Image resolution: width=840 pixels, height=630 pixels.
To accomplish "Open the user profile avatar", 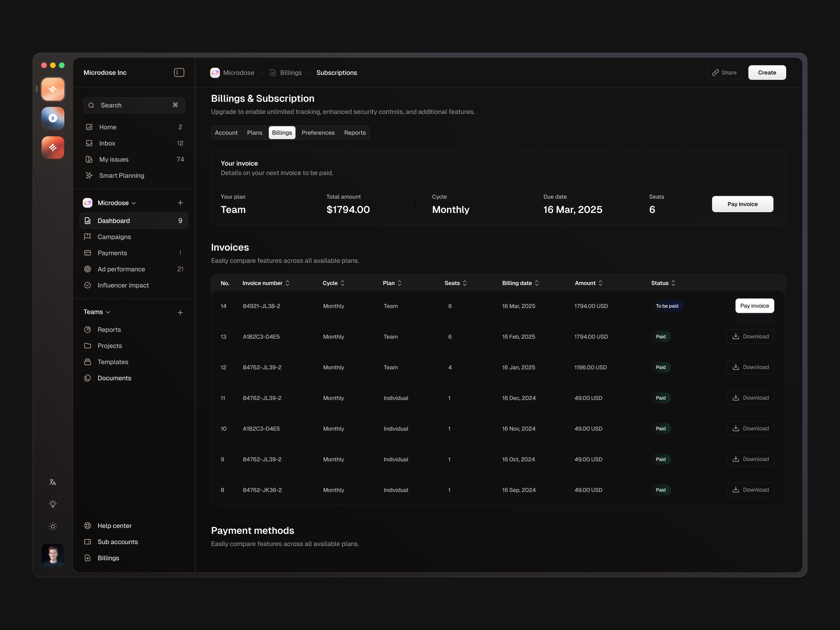I will click(53, 555).
